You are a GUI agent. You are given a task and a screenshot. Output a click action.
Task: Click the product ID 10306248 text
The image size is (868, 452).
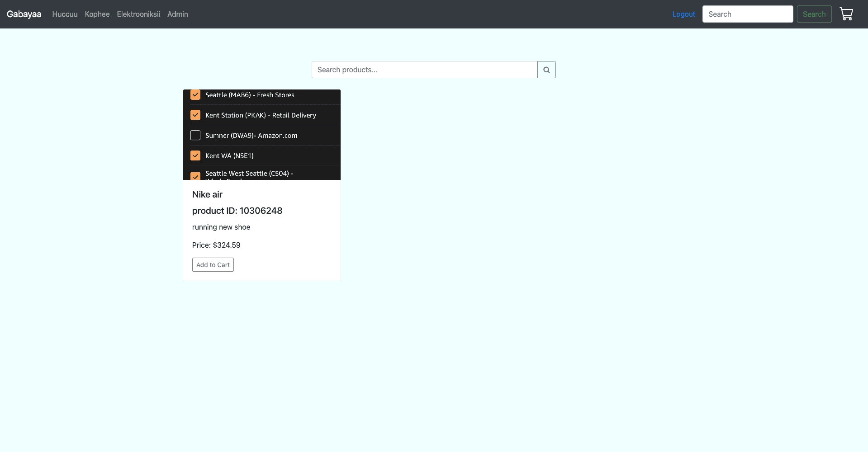(x=237, y=211)
